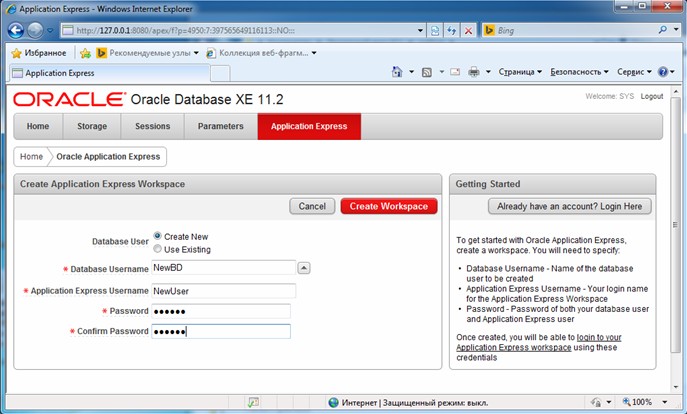The height and width of the screenshot is (414, 687).
Task: Click the Application Express Username field
Action: [x=222, y=291]
